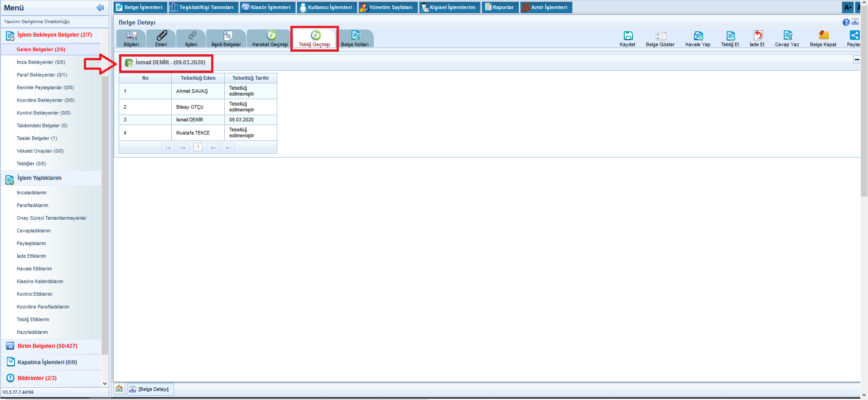Collapse the Menü sidebar arrow
This screenshot has height=400, width=868.
[x=100, y=8]
